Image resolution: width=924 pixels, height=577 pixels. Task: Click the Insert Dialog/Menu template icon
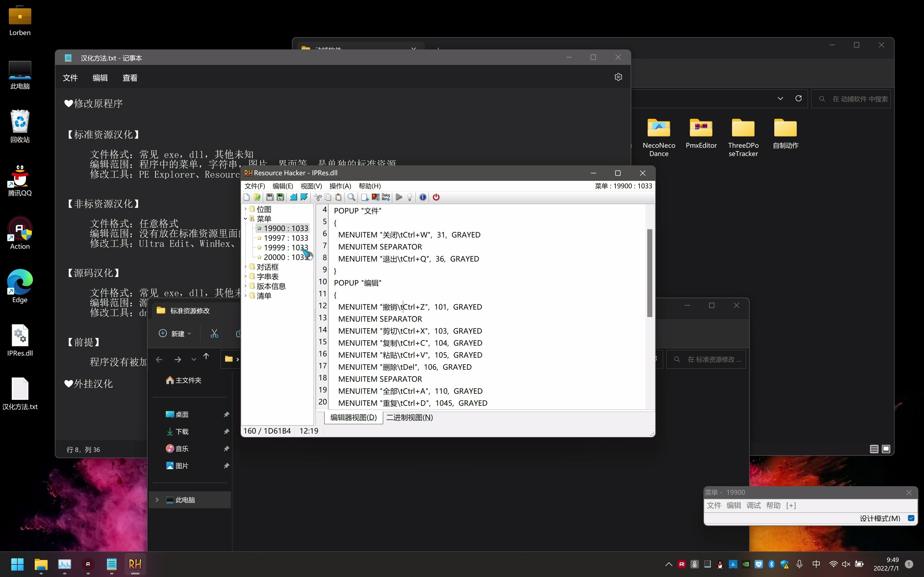386,197
